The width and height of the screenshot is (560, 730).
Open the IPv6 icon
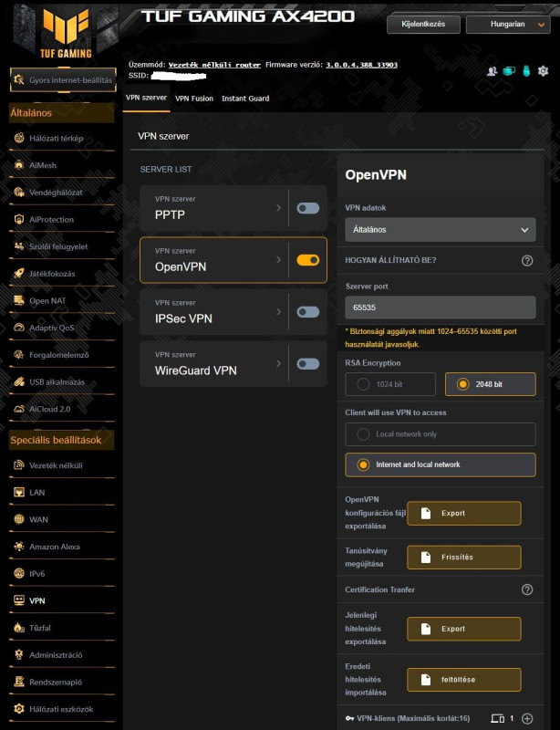tap(18, 574)
